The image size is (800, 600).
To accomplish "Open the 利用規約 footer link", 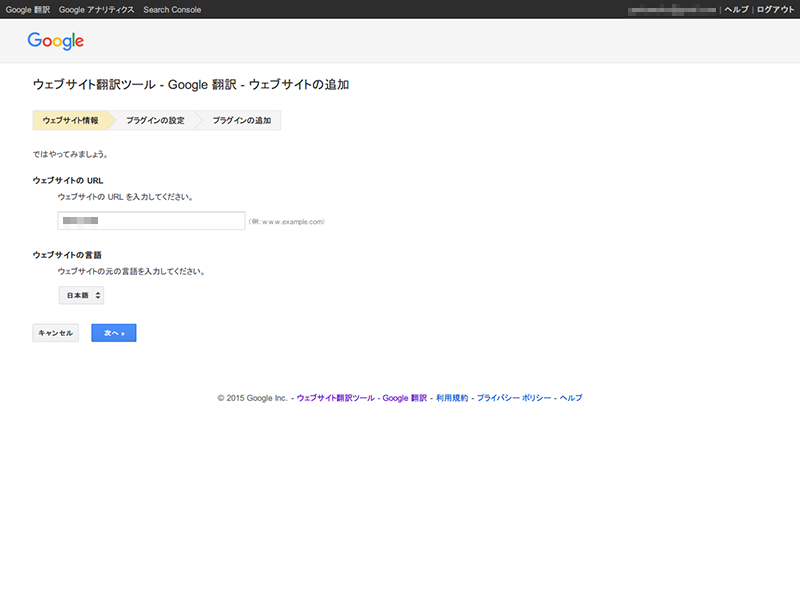I will (452, 398).
